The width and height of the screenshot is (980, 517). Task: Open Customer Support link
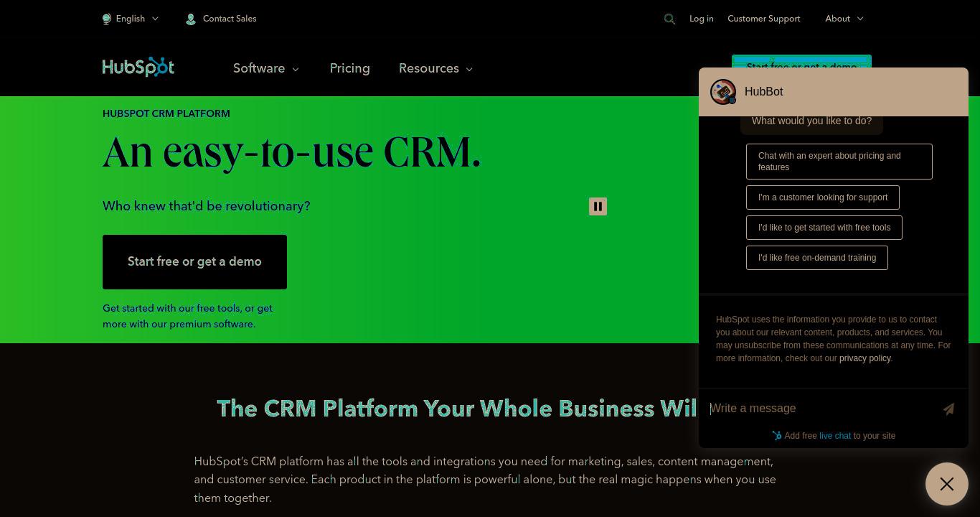pos(763,19)
